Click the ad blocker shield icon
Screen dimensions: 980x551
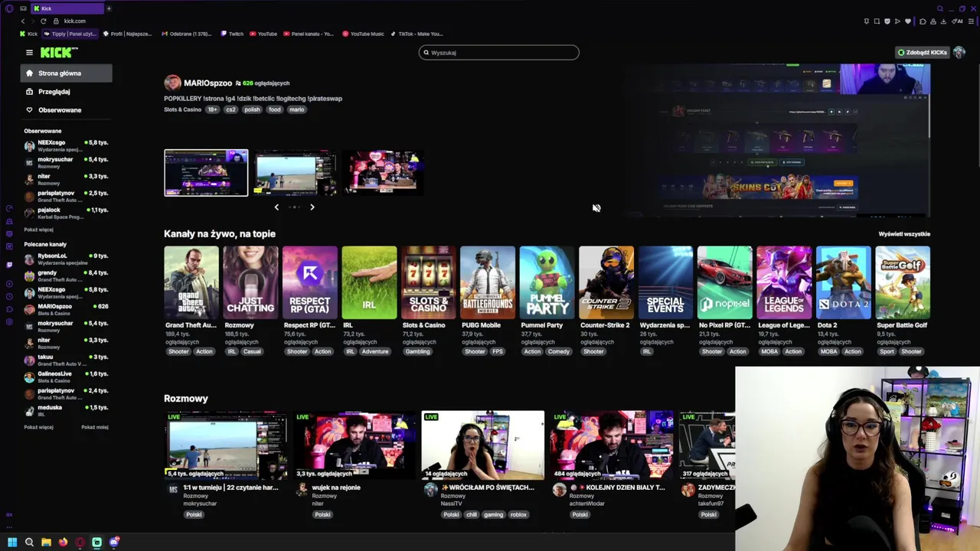tap(887, 21)
